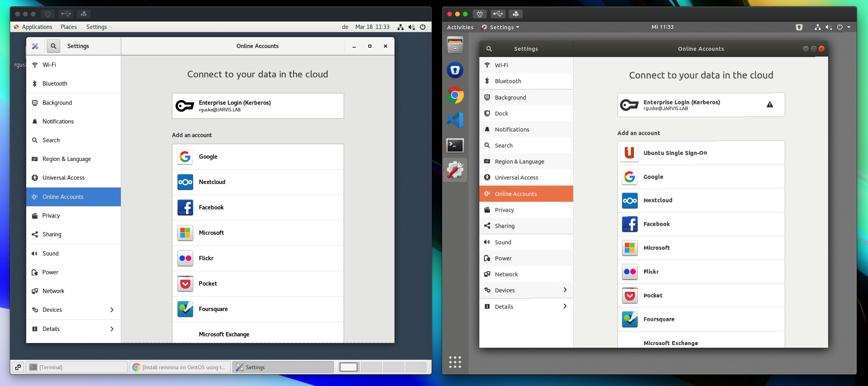Select first workspace in CentOS workspace switcher
The height and width of the screenshot is (386, 868).
click(x=348, y=367)
